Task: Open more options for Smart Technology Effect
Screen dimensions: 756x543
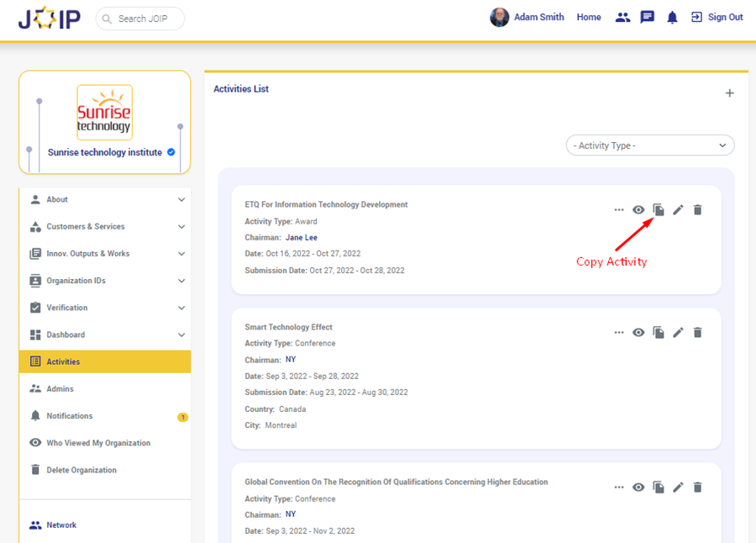Action: 619,333
